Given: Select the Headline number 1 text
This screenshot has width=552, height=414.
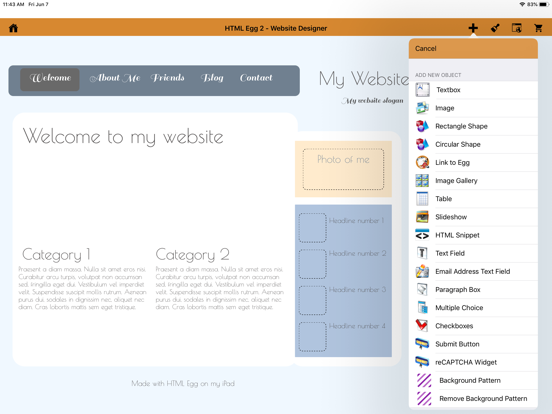Looking at the screenshot, I should (356, 221).
